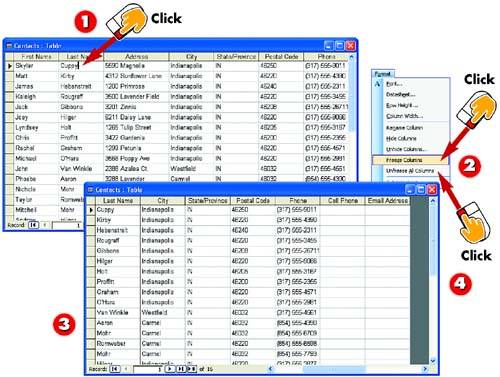Open the Format menu
The image size is (500, 377).
point(382,74)
